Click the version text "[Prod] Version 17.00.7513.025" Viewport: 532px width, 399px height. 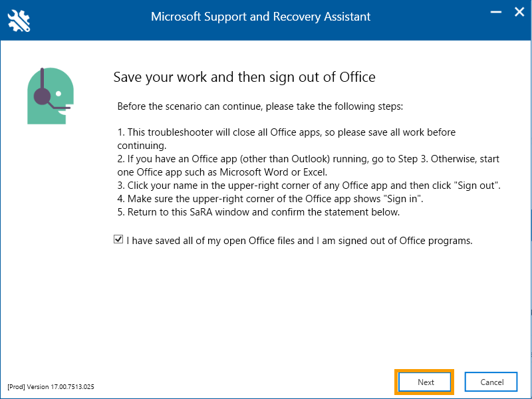(51, 387)
